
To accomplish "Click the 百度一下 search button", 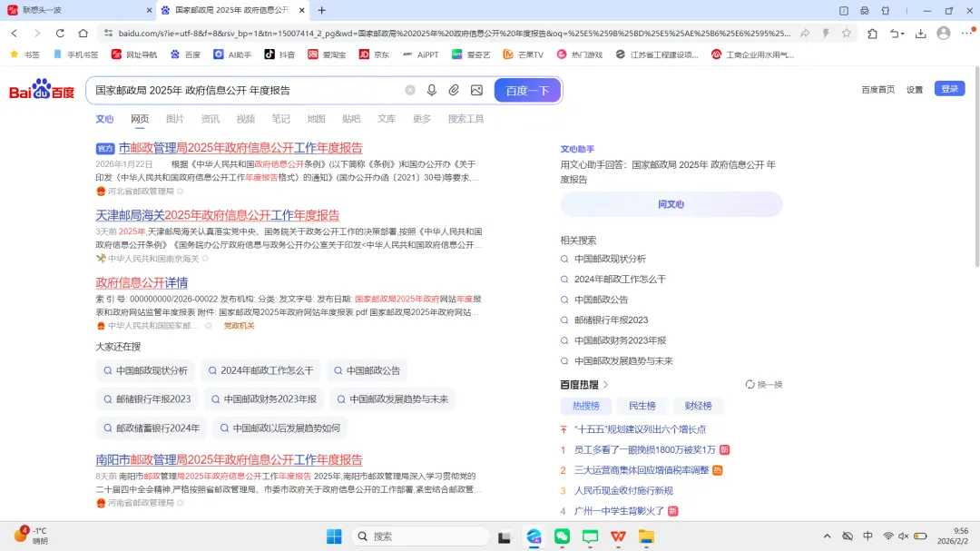I will click(527, 90).
